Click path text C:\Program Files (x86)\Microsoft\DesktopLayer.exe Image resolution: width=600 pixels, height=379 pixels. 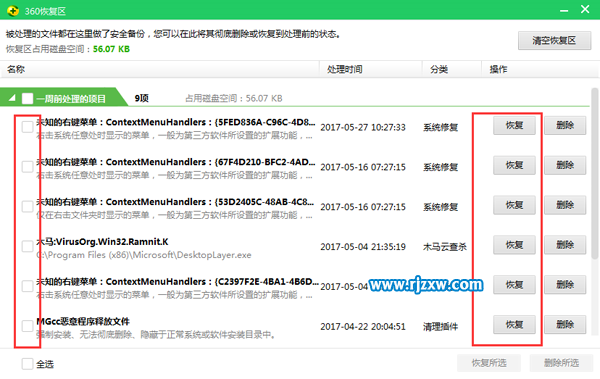(144, 255)
